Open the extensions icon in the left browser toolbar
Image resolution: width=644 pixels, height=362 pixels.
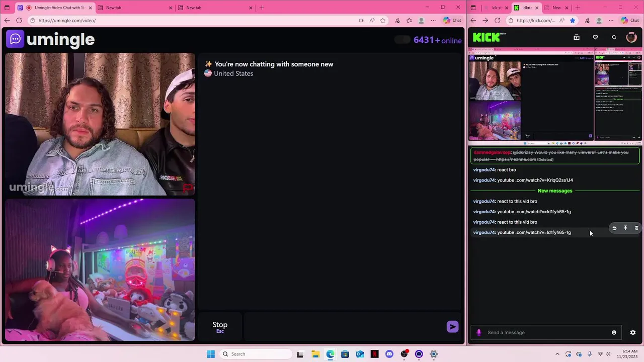pos(397,21)
